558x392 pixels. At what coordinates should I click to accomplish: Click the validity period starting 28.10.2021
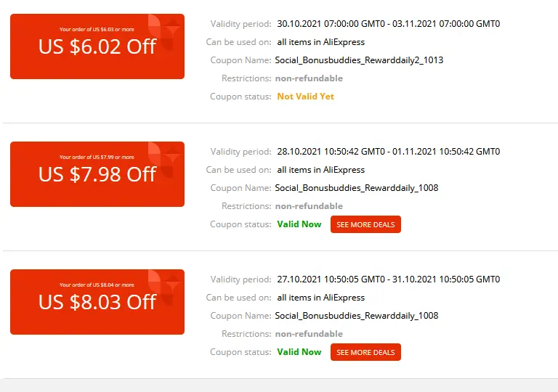coord(388,152)
